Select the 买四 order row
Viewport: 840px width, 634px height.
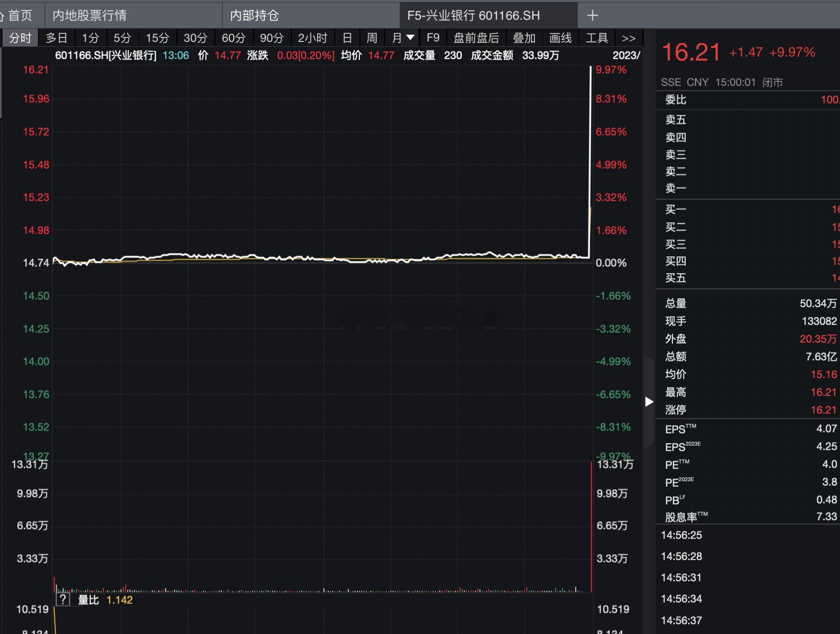click(748, 261)
